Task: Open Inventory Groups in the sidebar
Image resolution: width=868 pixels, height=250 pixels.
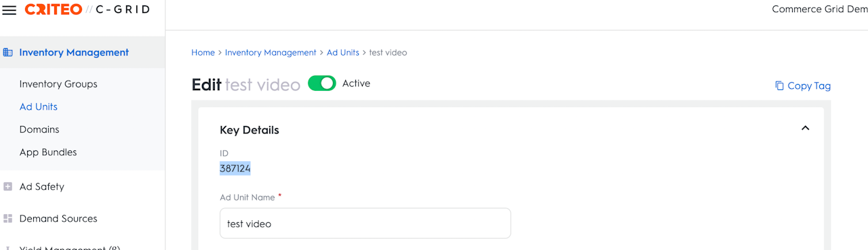Action: (x=58, y=84)
